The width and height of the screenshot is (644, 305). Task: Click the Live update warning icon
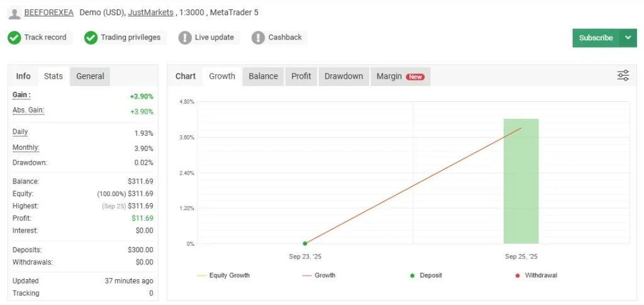coord(185,38)
